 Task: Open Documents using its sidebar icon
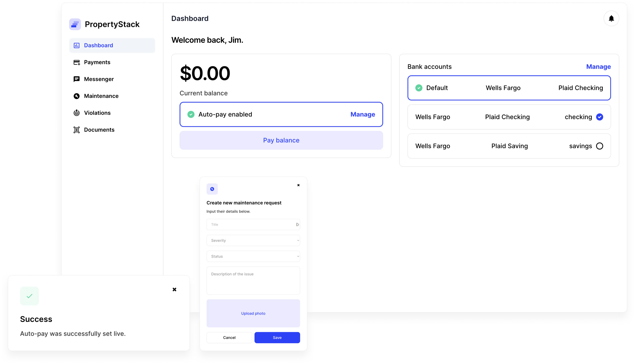pos(77,129)
